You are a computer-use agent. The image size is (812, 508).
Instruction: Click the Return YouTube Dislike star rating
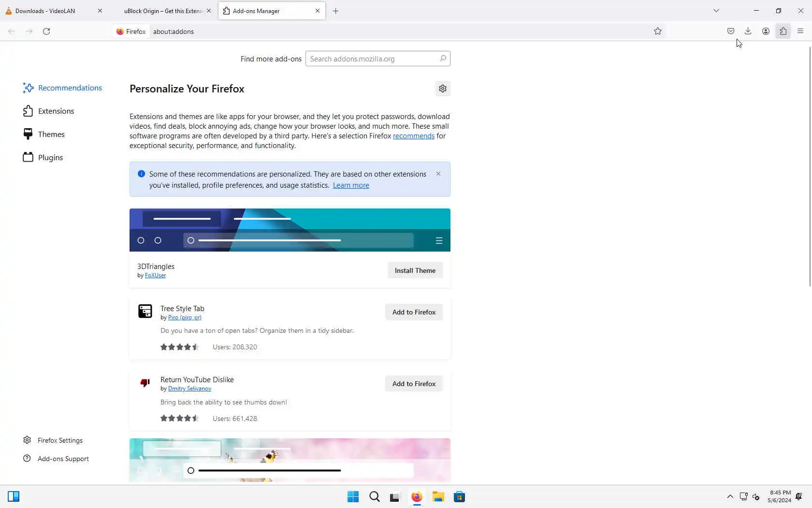[180, 418]
